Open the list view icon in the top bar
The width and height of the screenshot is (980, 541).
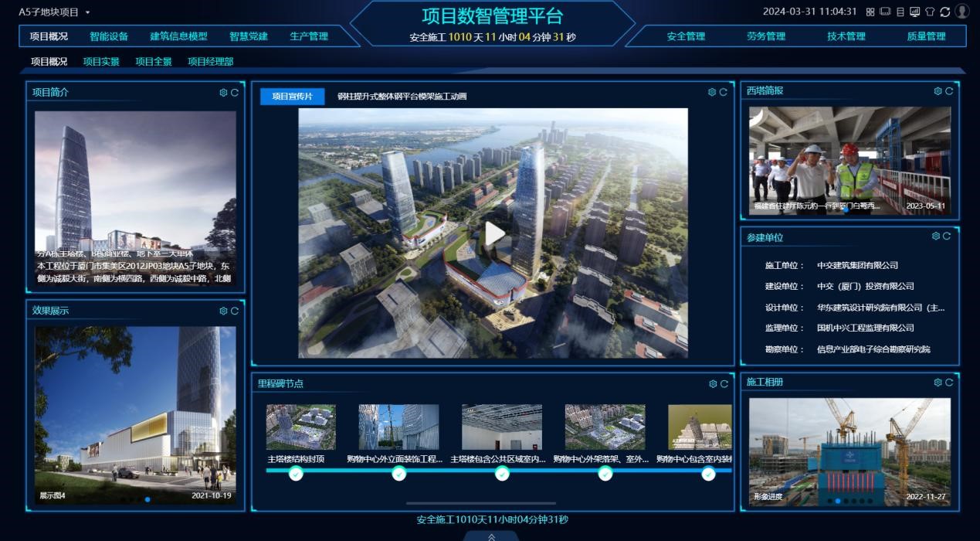point(901,12)
